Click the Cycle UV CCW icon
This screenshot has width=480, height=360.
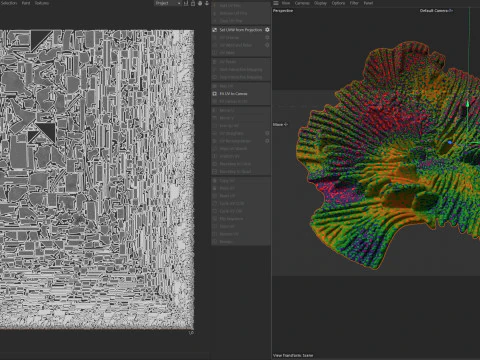tap(215, 203)
